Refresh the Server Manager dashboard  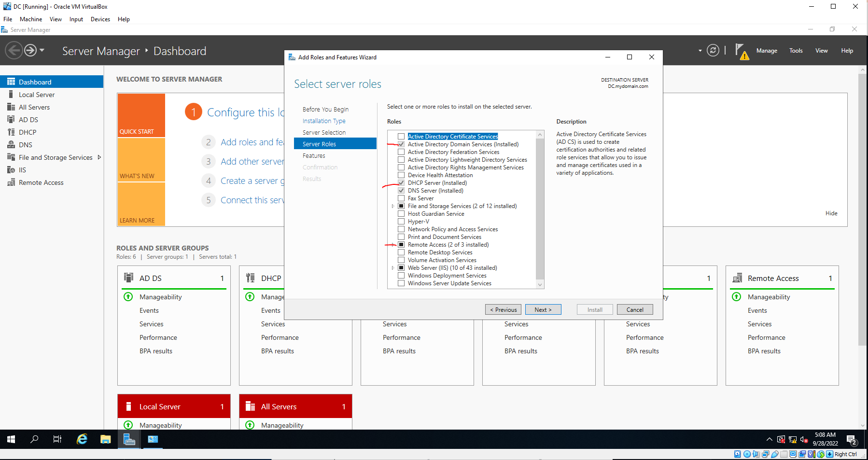pyautogui.click(x=713, y=50)
